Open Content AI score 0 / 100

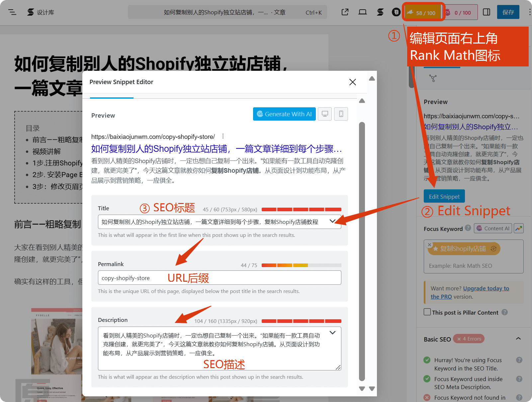point(461,13)
